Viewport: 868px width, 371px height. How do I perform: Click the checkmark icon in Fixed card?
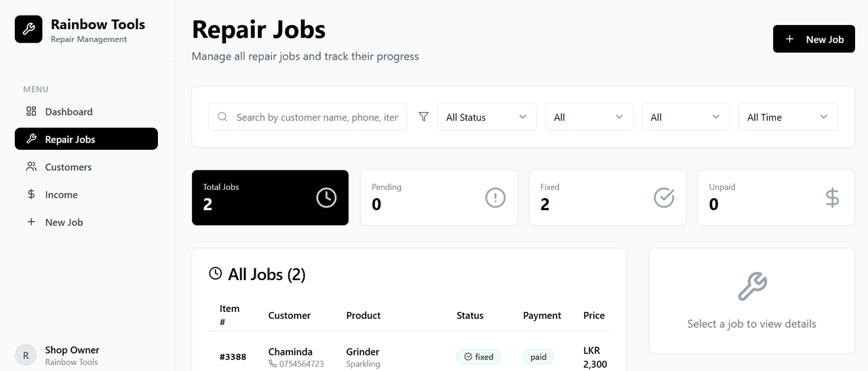[664, 197]
